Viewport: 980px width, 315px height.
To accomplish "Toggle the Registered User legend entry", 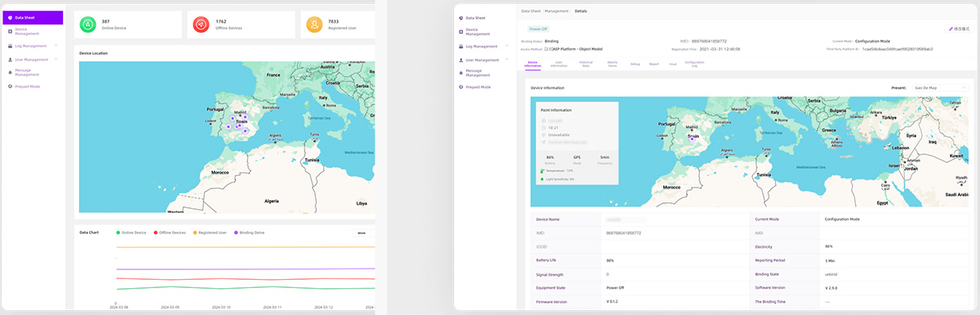I will click(211, 233).
